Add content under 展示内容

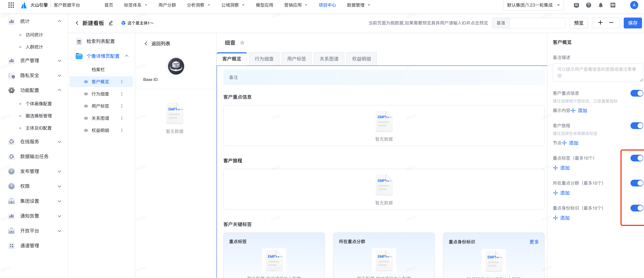tap(579, 110)
